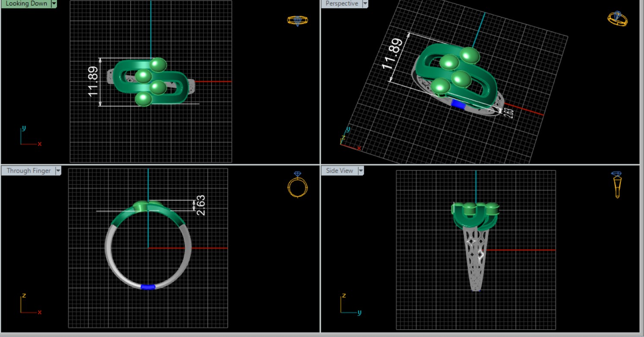Screen dimensions: 644x337
Task: Click the side-profile ring icon in Side View
Action: (617, 185)
